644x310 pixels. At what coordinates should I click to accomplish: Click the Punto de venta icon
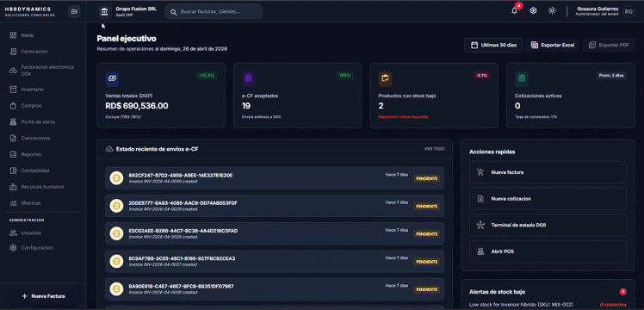[x=13, y=122]
